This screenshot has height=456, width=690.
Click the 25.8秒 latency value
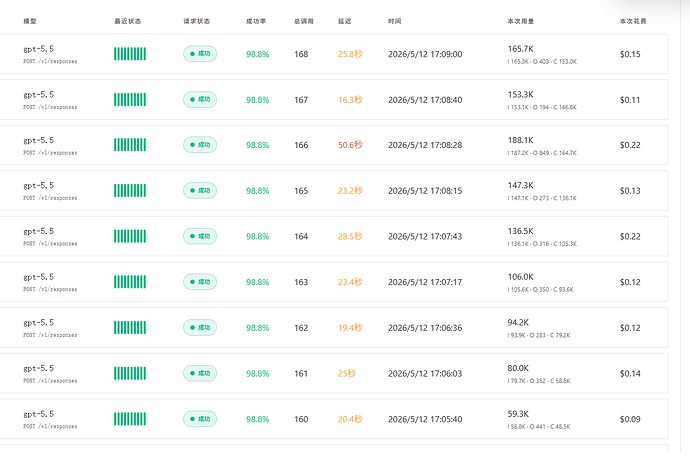tap(350, 54)
